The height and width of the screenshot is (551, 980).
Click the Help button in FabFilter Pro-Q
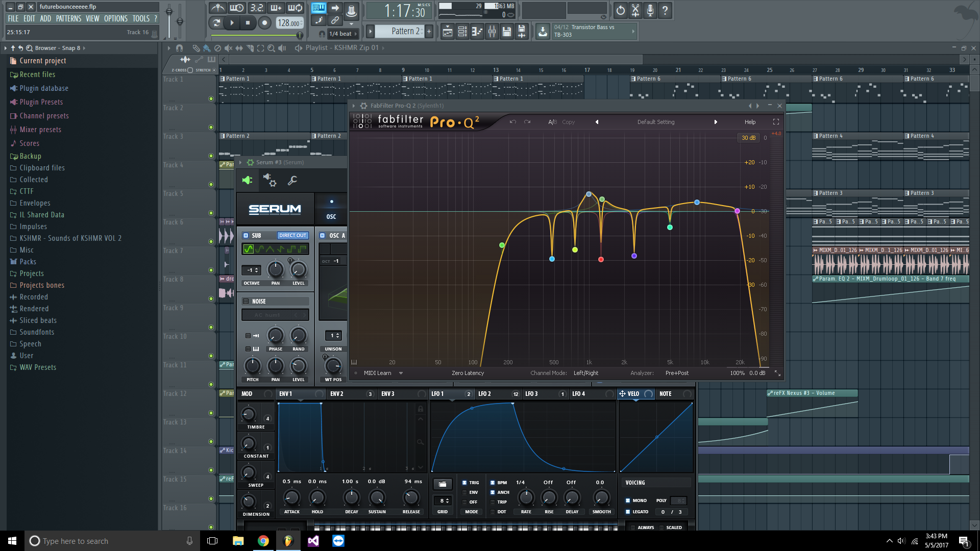pos(749,122)
